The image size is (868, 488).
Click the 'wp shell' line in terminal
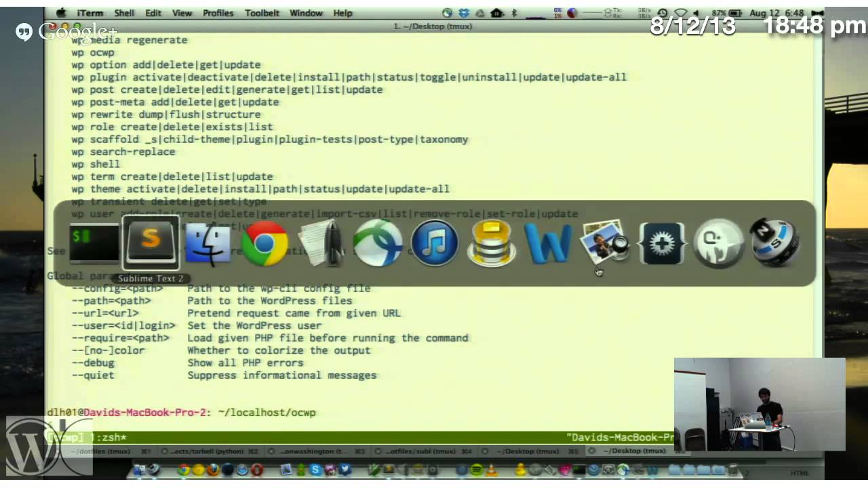(96, 164)
